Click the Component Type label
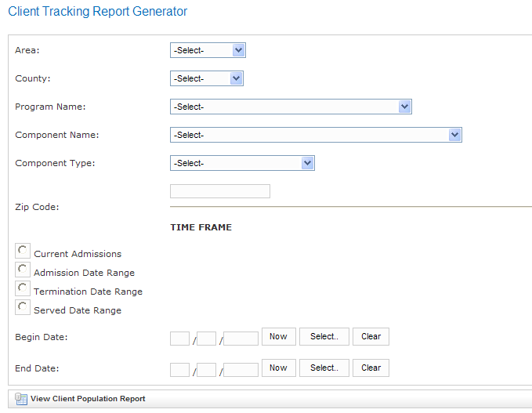 pos(55,163)
